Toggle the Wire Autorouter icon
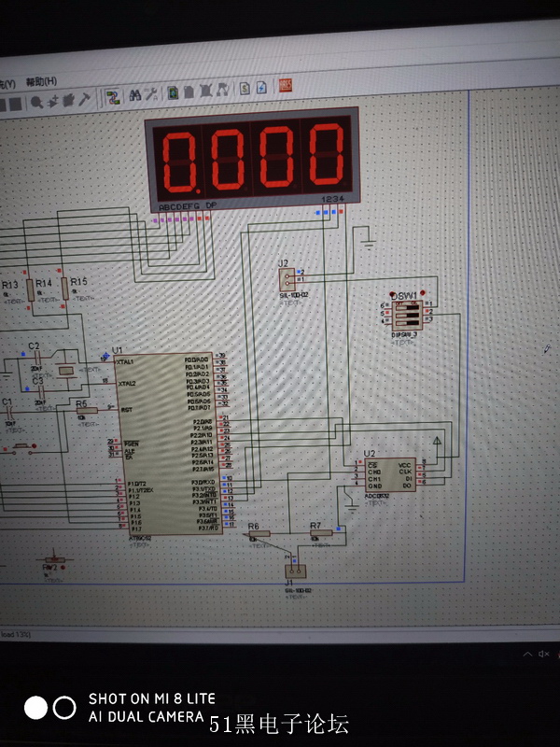 [x=112, y=98]
